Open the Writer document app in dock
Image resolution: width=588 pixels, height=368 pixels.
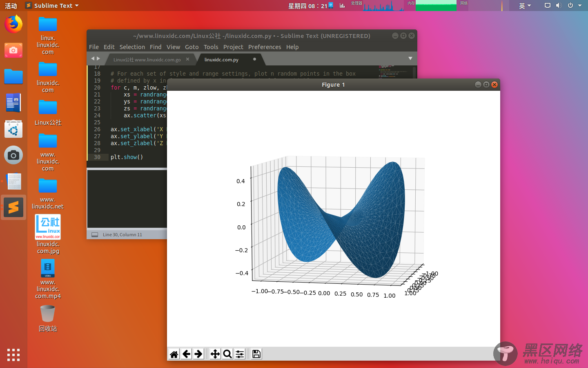point(13,103)
